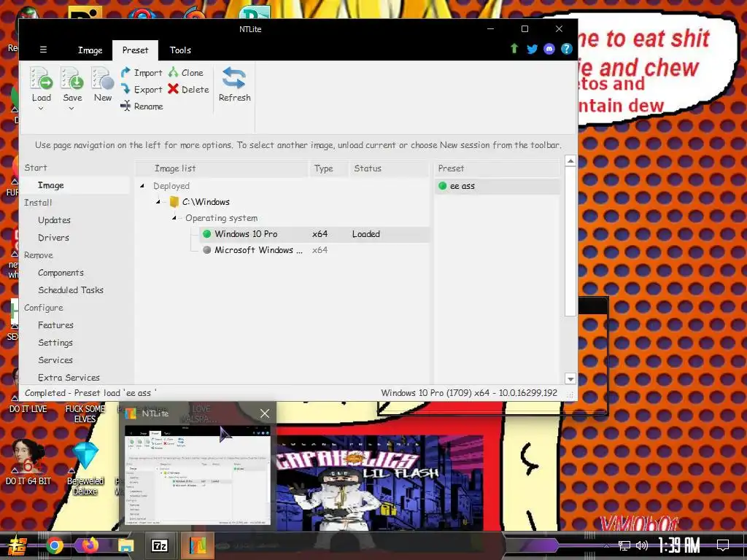Open the volume control in tray
This screenshot has height=560, width=747.
pyautogui.click(x=641, y=545)
